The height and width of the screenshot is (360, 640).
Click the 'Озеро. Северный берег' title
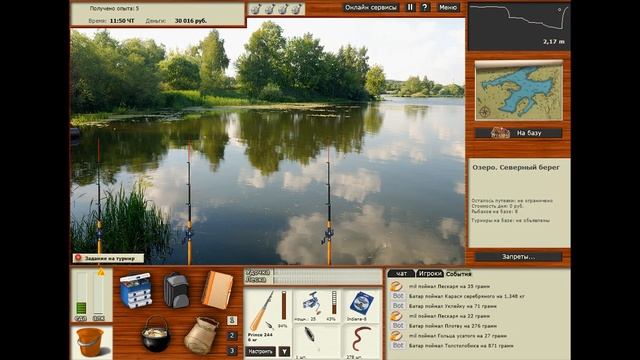pyautogui.click(x=516, y=167)
